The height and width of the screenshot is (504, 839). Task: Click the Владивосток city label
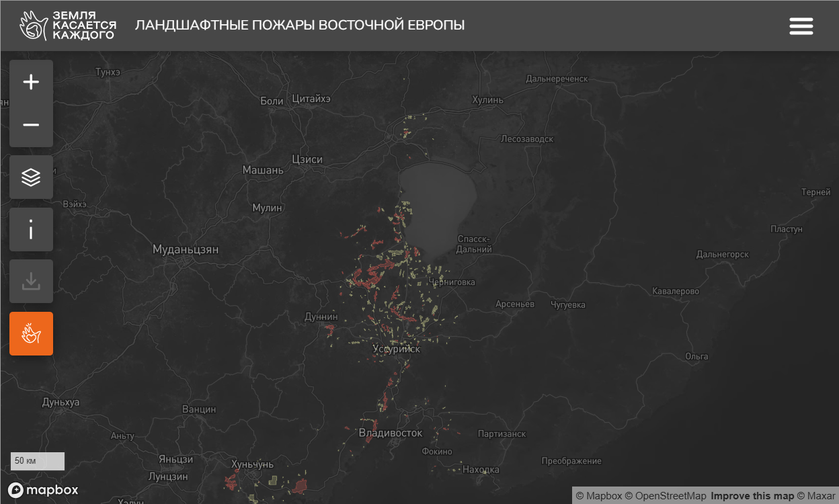point(391,433)
